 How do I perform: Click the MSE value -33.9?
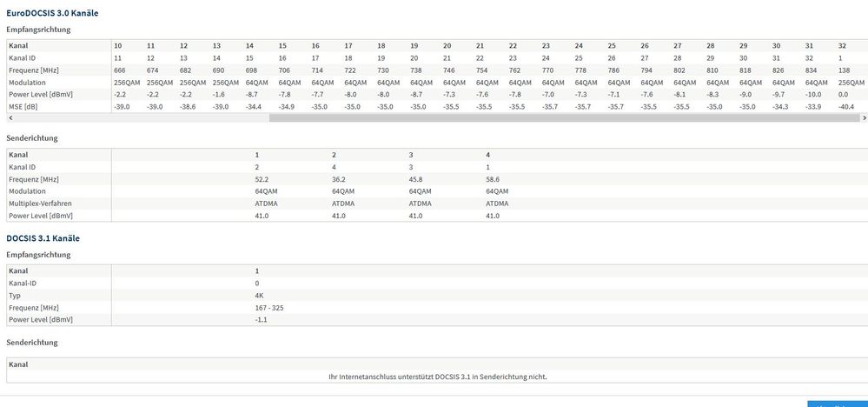click(x=813, y=106)
